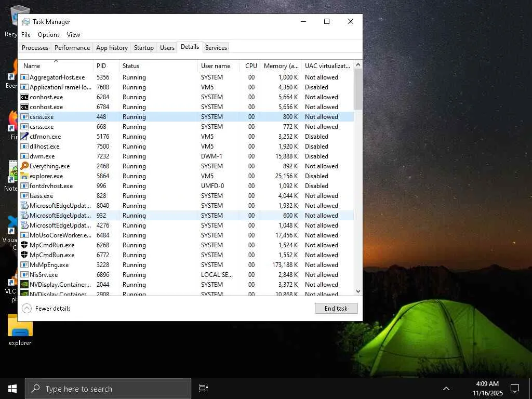The image size is (532, 399).
Task: Open the notification center icon
Action: pos(515,389)
